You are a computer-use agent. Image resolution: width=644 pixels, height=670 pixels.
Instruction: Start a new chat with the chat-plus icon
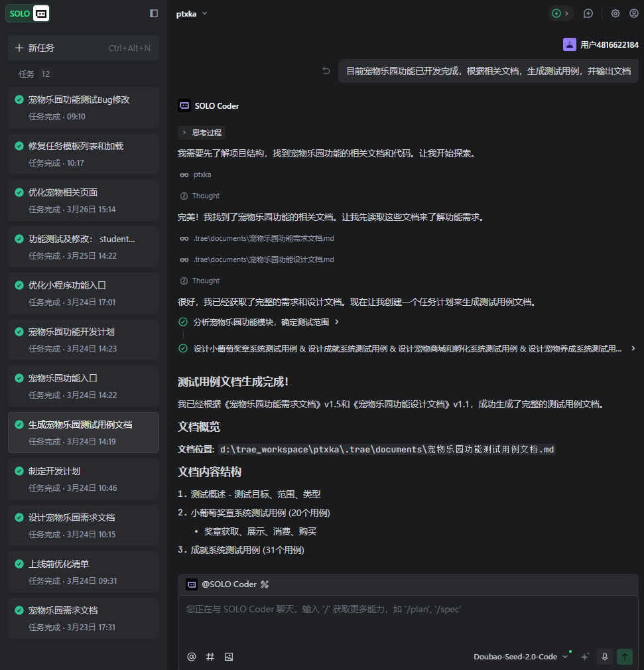click(x=588, y=13)
